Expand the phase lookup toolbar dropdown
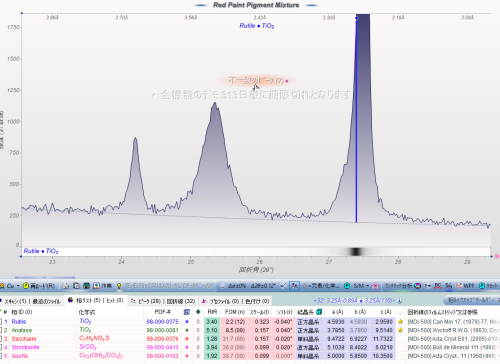This screenshot has height=364, width=500. tap(472, 300)
